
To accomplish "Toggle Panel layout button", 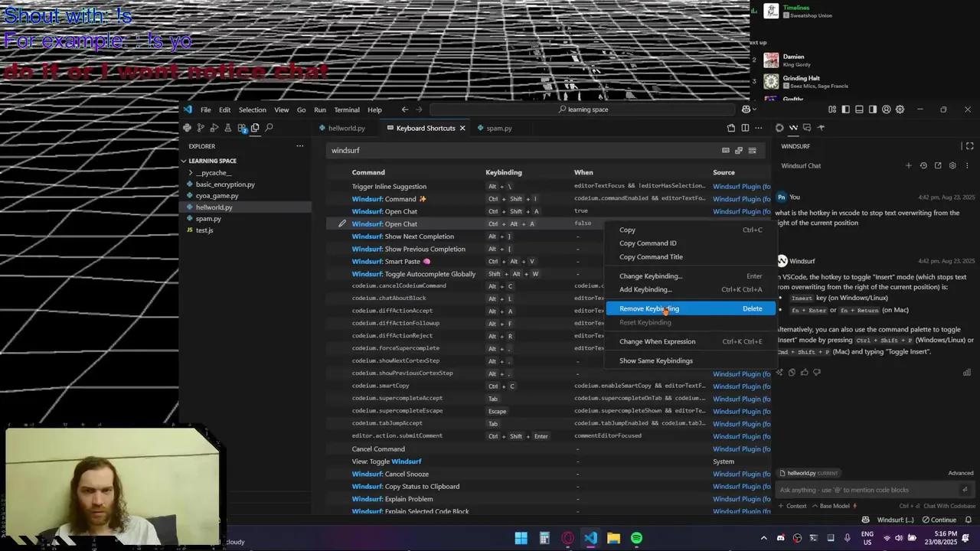I will [x=859, y=109].
